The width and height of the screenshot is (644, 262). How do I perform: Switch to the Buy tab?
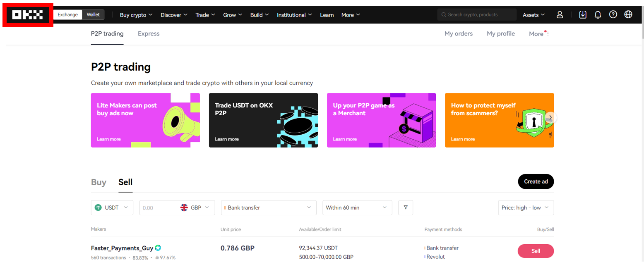[x=99, y=182]
